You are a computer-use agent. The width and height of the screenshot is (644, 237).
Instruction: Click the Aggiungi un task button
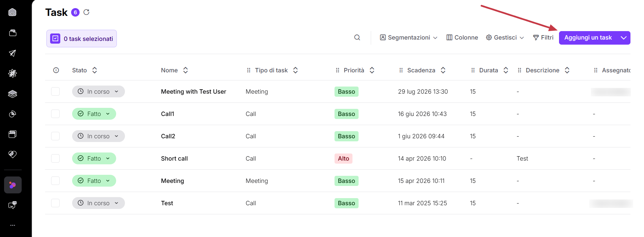[588, 38]
